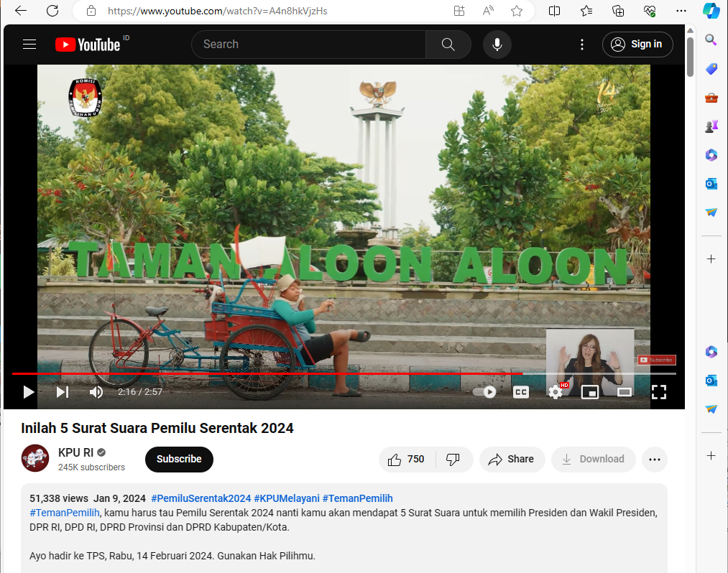Open split screen icon in browser toolbar

[x=554, y=11]
